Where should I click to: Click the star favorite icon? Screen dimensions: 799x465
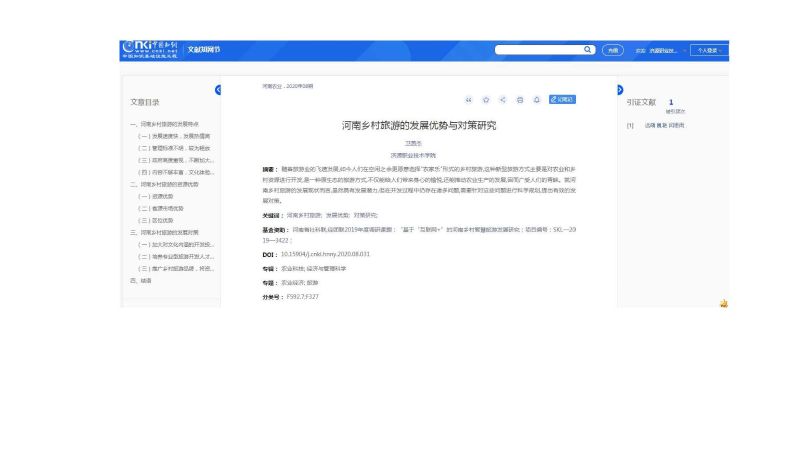486,100
